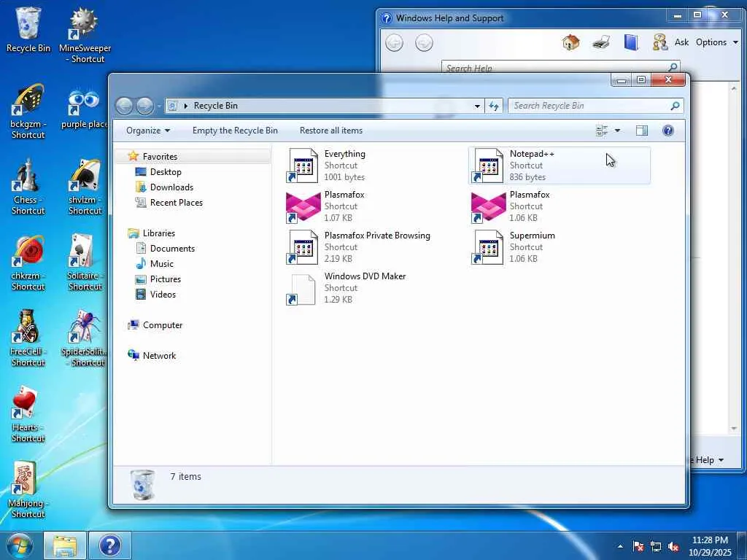Select the FreeCell shortcut on desktop
This screenshot has height=560, width=747.
tap(28, 338)
